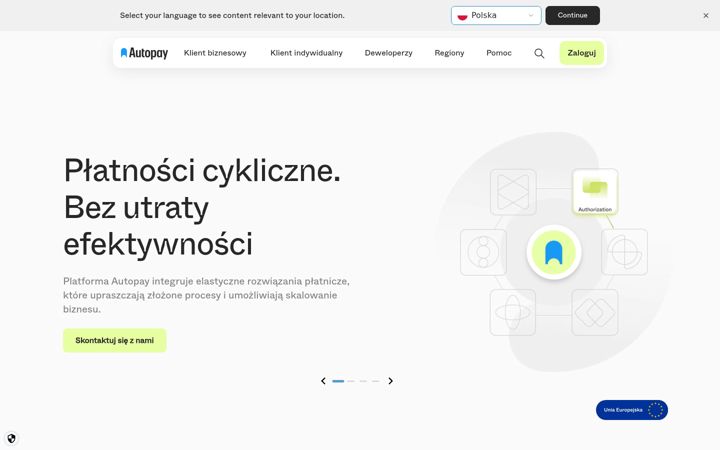Open Deweloperzy menu
The image size is (720, 450).
tap(388, 53)
